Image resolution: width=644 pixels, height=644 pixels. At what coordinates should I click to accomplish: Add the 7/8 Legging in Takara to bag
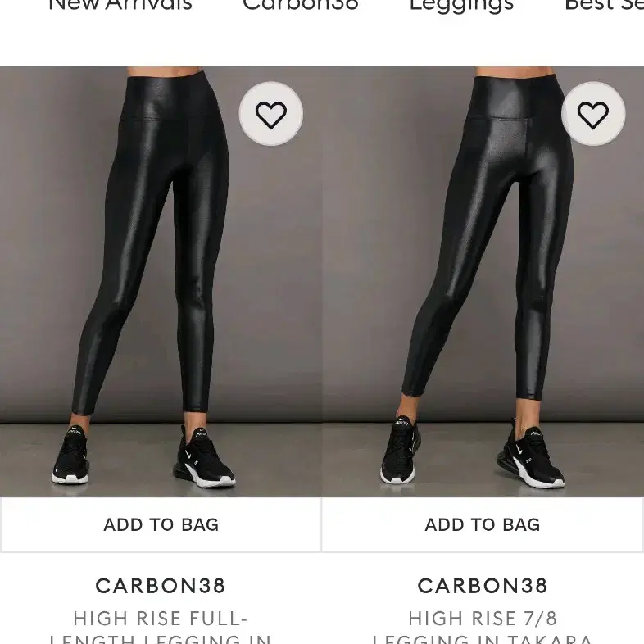click(x=483, y=524)
